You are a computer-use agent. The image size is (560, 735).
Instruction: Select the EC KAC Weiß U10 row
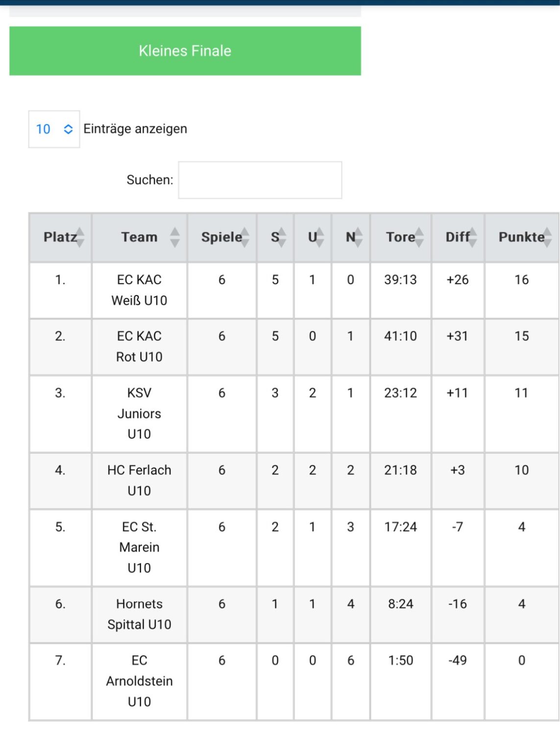point(294,291)
